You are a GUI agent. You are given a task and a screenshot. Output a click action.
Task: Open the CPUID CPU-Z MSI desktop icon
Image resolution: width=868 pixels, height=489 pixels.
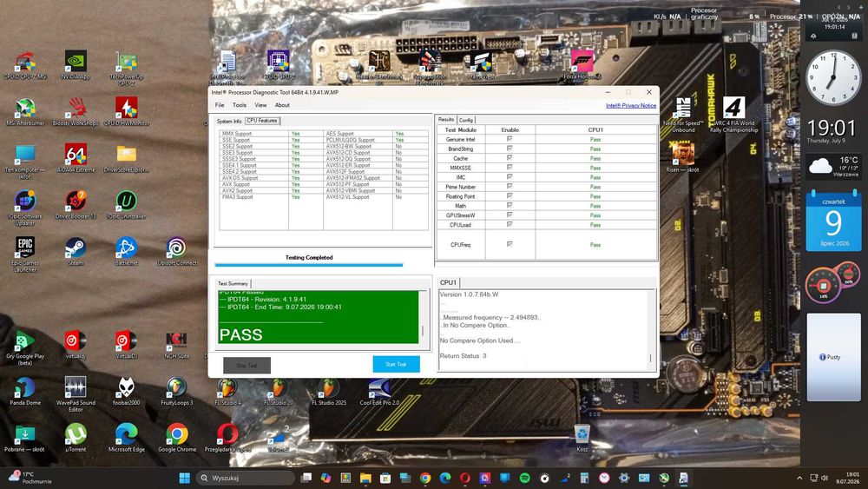(25, 65)
